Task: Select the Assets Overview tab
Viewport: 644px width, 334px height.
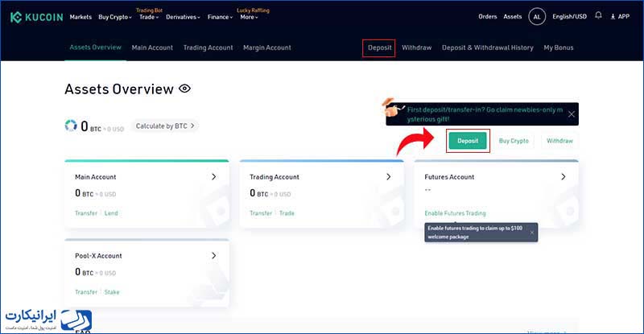Action: click(95, 47)
